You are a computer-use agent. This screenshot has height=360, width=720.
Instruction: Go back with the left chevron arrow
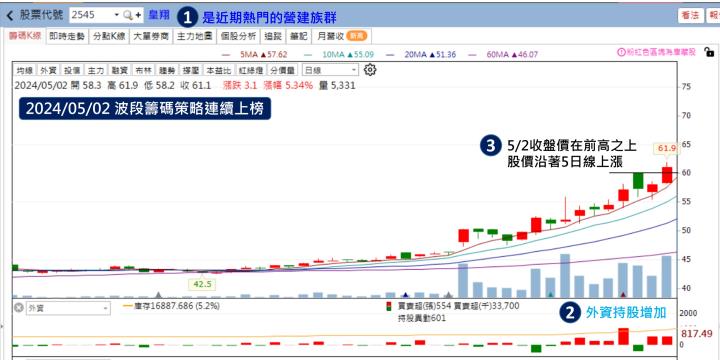(x=10, y=15)
